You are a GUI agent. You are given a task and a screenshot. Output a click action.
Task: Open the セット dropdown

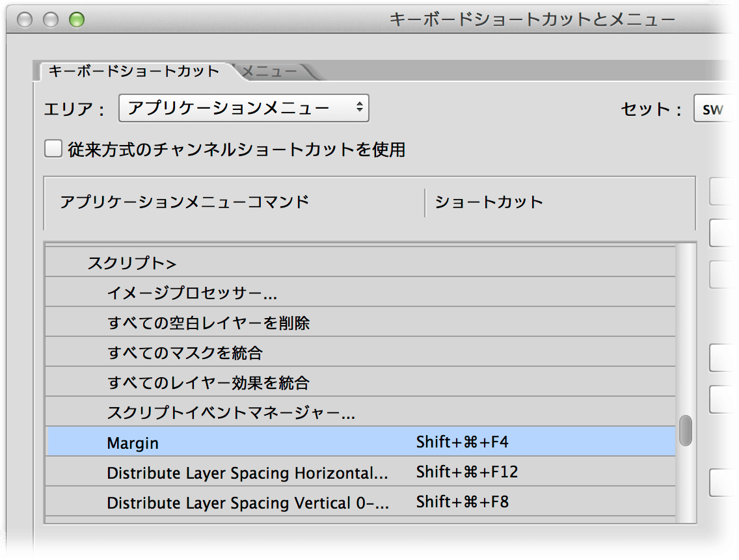713,109
